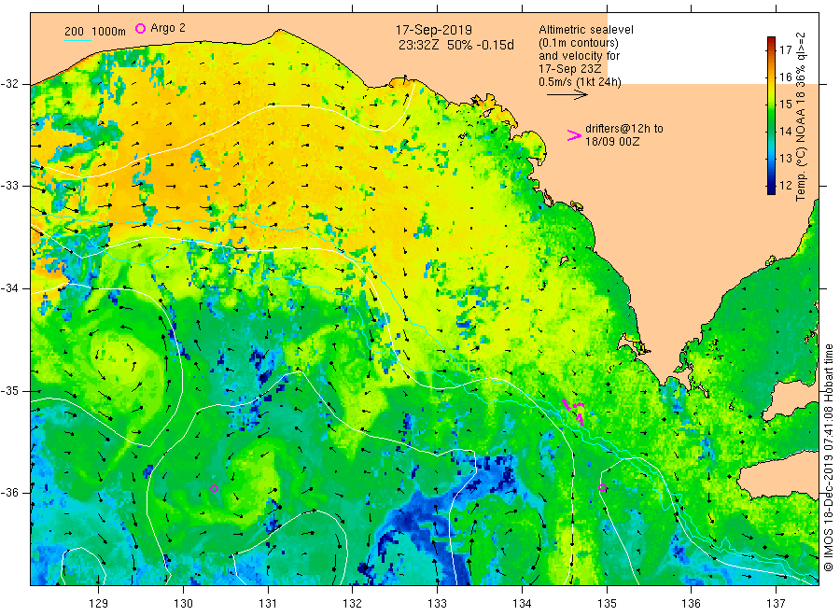The width and height of the screenshot is (840, 616).
Task: Click the IMOS copyright timestamp text
Action: [x=829, y=458]
